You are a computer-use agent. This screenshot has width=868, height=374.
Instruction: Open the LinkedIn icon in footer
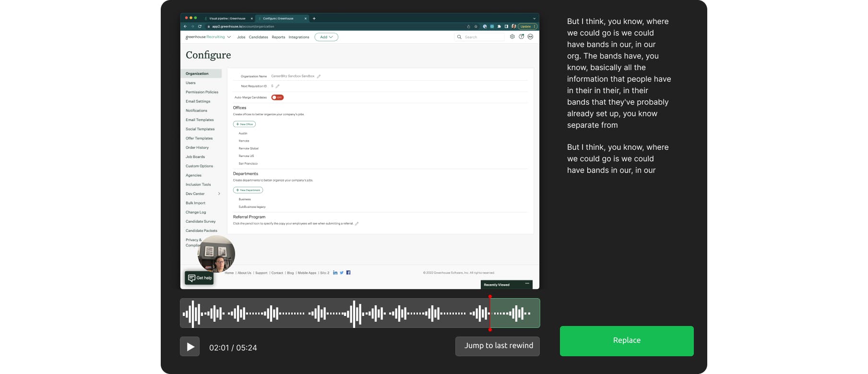(335, 273)
